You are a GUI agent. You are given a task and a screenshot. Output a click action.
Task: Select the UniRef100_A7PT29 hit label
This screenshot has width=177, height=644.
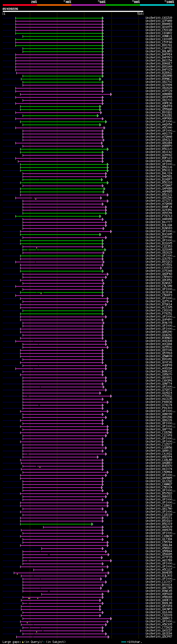point(159,91)
